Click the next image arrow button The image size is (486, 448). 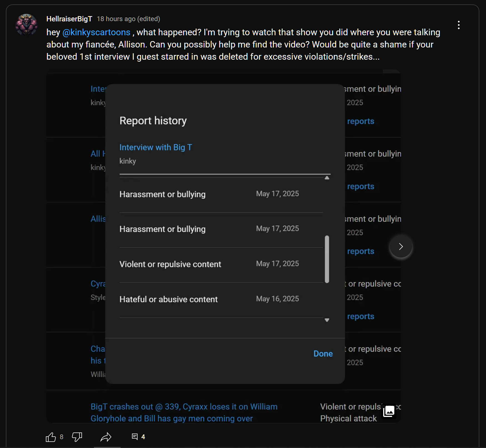point(401,246)
